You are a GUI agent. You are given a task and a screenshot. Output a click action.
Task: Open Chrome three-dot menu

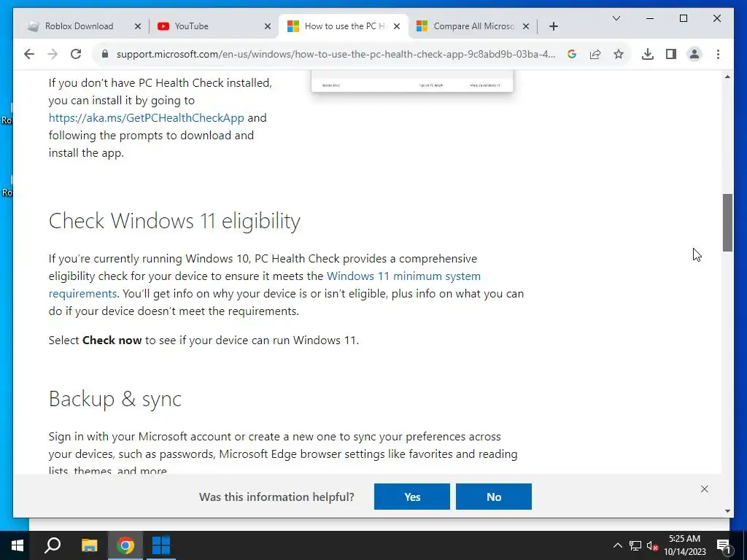coord(718,54)
